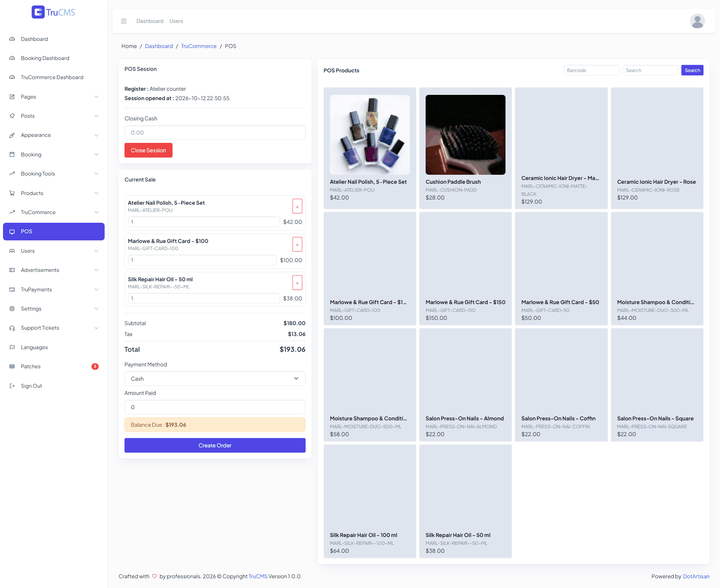Follow the TruCommerce breadcrumb link
This screenshot has width=720, height=588.
pos(199,46)
